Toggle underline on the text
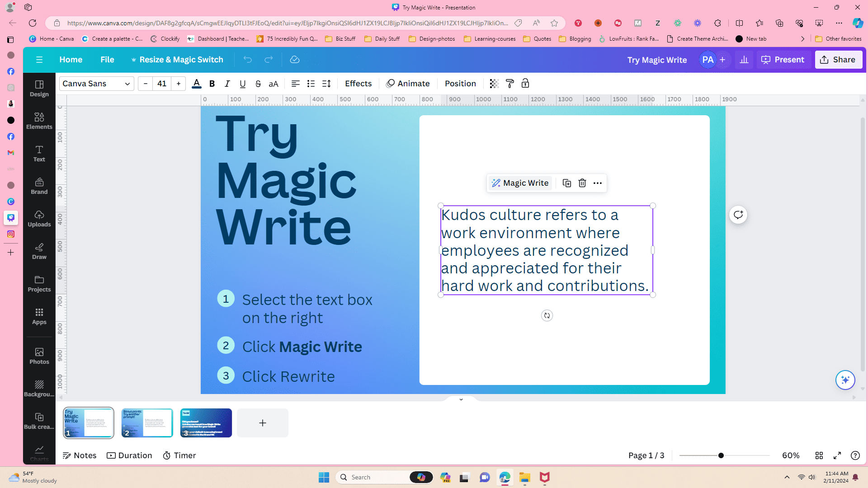This screenshot has height=488, width=868. click(242, 84)
